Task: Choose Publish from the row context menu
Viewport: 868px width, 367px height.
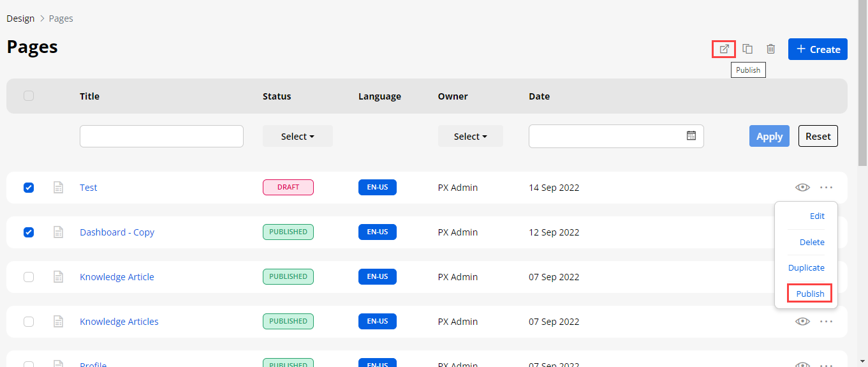Action: click(x=810, y=294)
